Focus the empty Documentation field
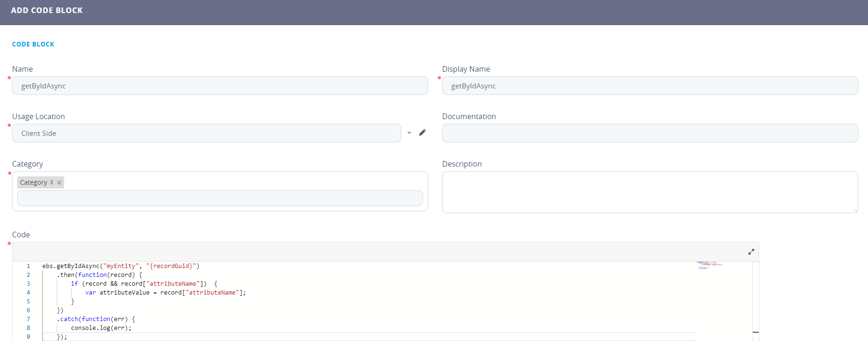 649,133
